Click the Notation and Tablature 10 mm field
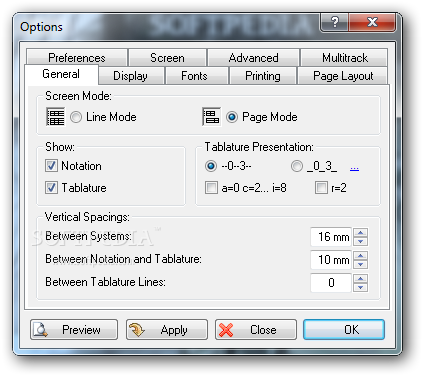The height and width of the screenshot is (376, 423). 331,260
